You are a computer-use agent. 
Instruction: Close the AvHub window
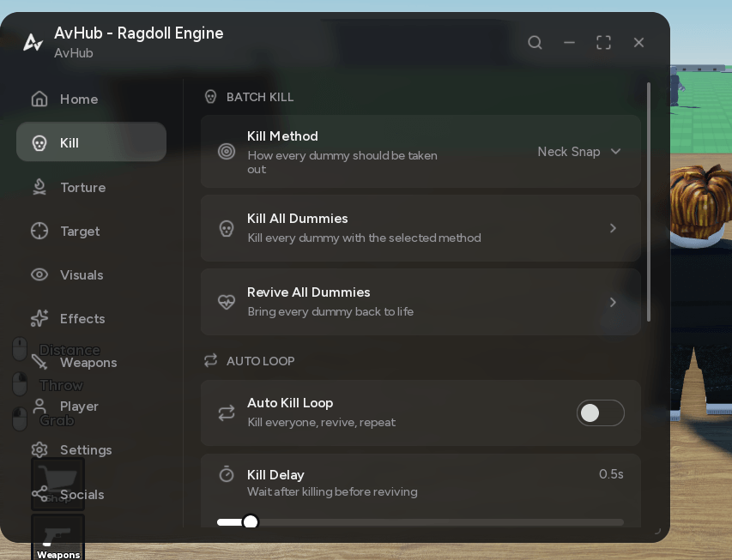coord(638,43)
